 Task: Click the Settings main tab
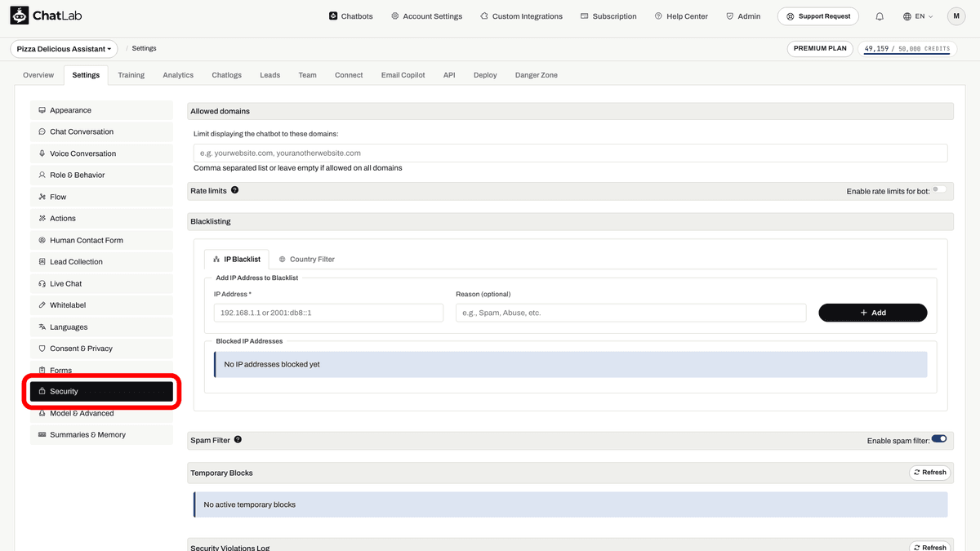coord(86,75)
